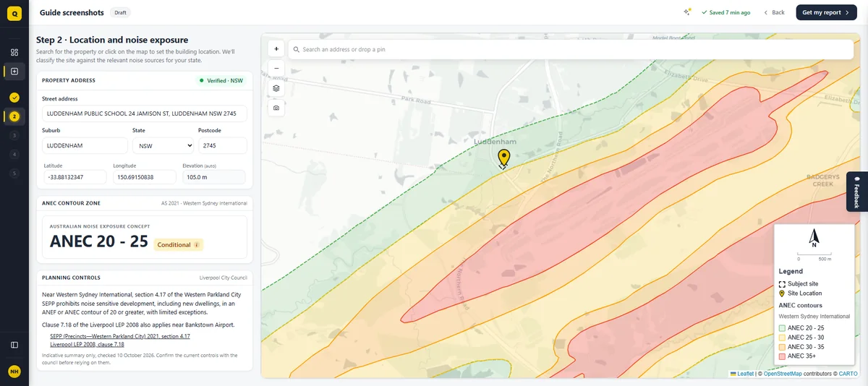The height and width of the screenshot is (386, 868).
Task: Click the Elevation field 105.0 m
Action: [213, 177]
